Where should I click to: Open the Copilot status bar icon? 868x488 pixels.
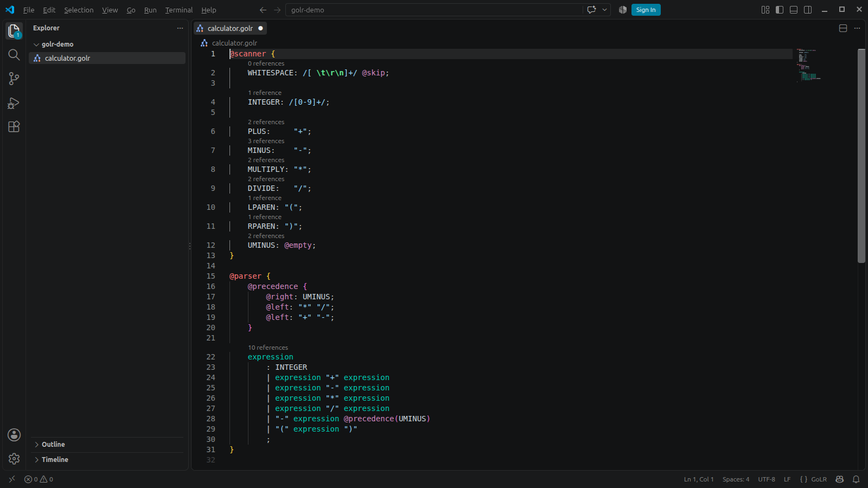pos(840,479)
